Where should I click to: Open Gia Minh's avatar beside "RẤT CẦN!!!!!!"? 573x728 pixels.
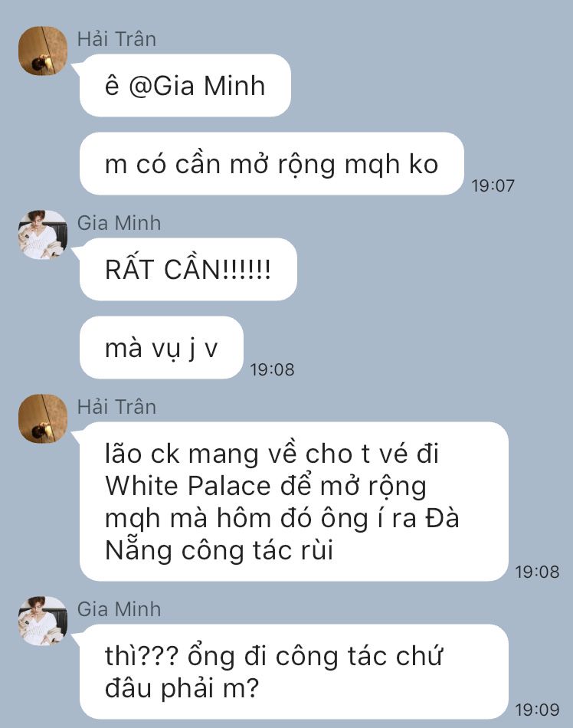(43, 234)
